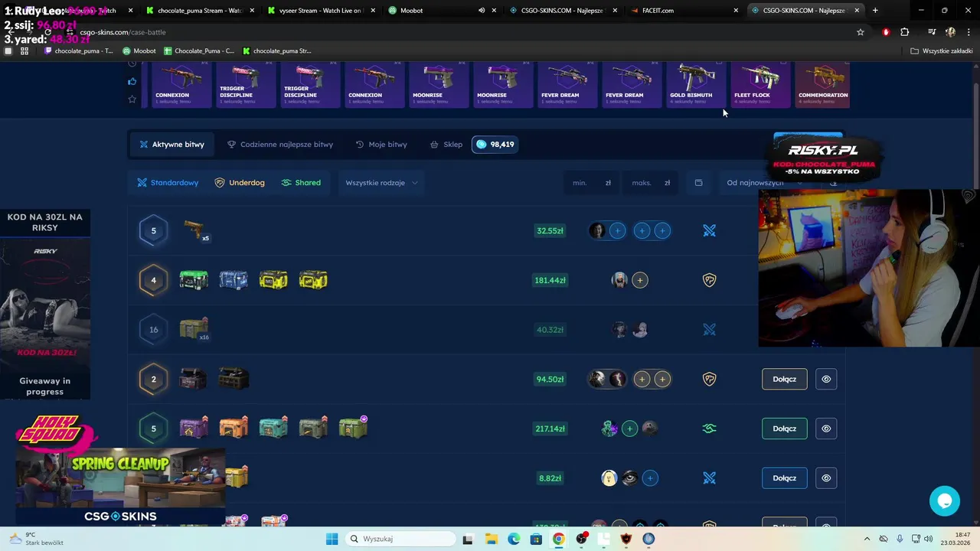Spectate the 217.14zł battle via eye button
The image size is (980, 551).
coord(826,429)
